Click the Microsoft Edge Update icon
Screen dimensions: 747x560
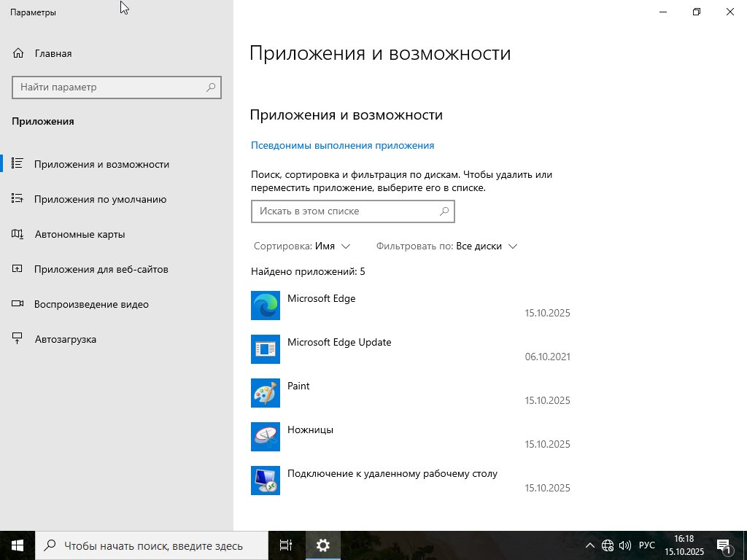click(x=266, y=349)
